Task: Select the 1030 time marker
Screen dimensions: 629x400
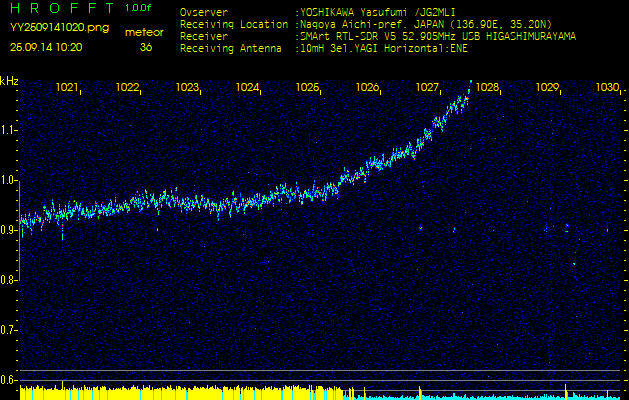Action: point(607,88)
